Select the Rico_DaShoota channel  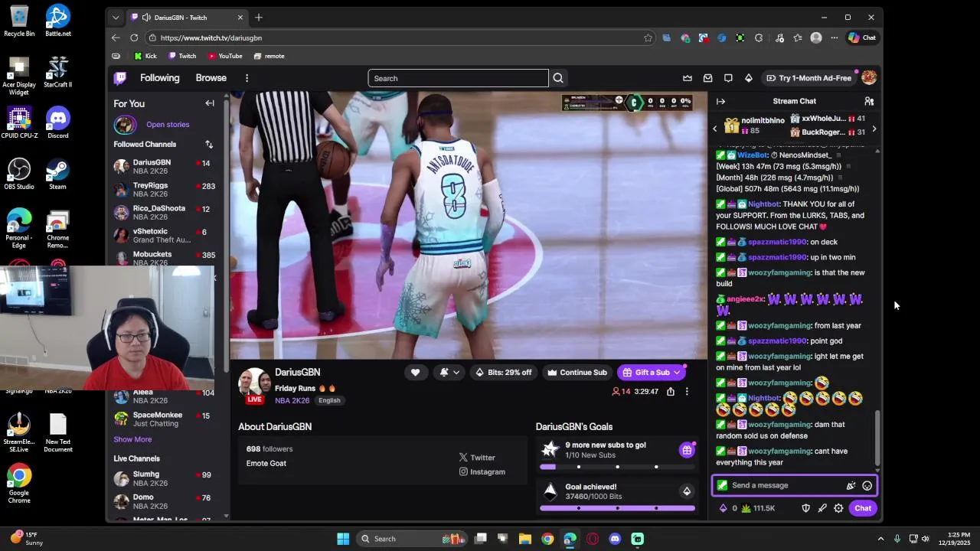coord(165,213)
